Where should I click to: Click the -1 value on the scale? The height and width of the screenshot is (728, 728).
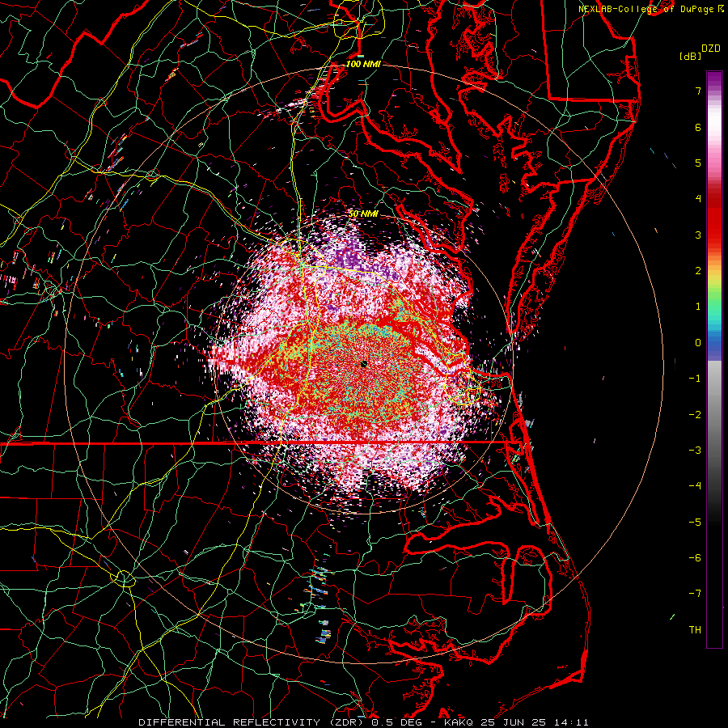695,379
